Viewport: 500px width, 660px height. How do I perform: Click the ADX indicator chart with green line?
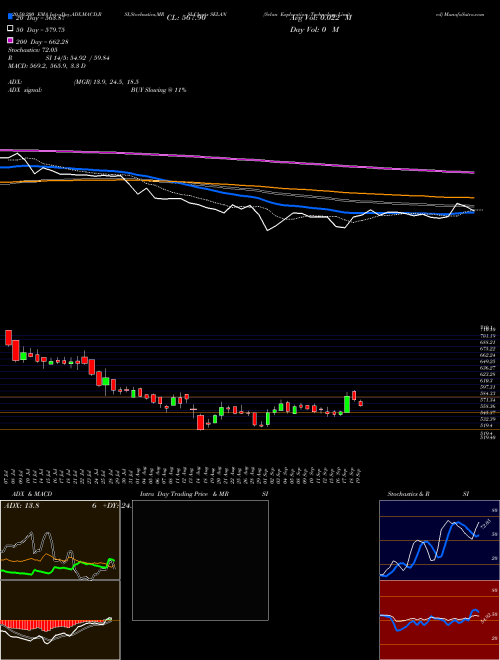[60, 540]
